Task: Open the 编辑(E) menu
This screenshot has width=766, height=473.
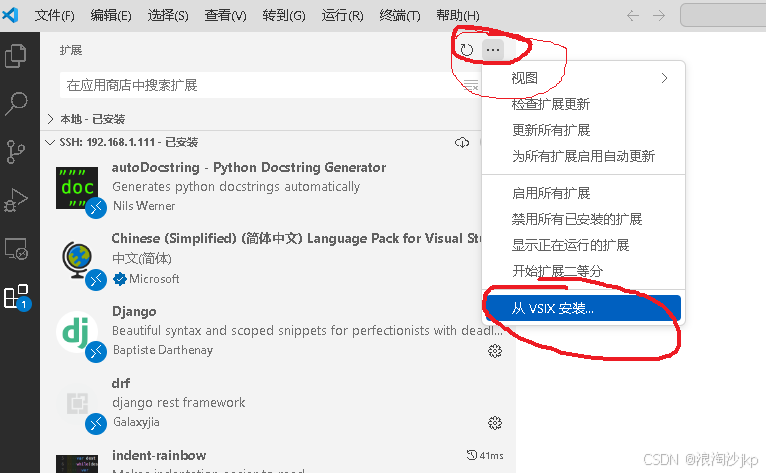Action: click(111, 16)
